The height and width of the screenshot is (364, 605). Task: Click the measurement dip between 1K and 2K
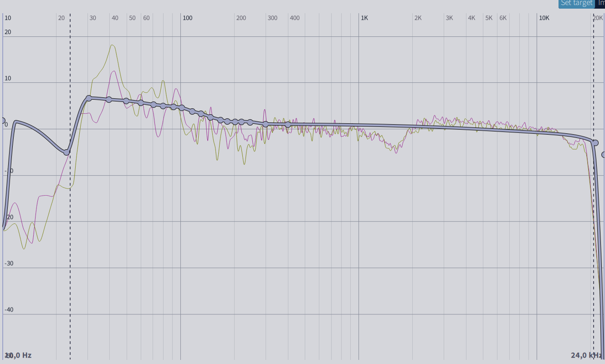395,151
